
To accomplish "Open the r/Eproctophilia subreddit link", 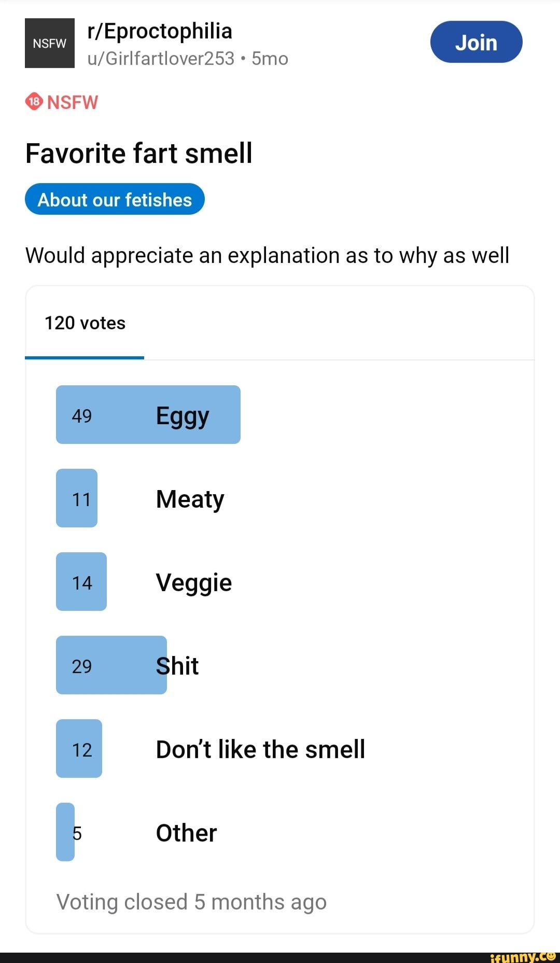I will (x=160, y=31).
